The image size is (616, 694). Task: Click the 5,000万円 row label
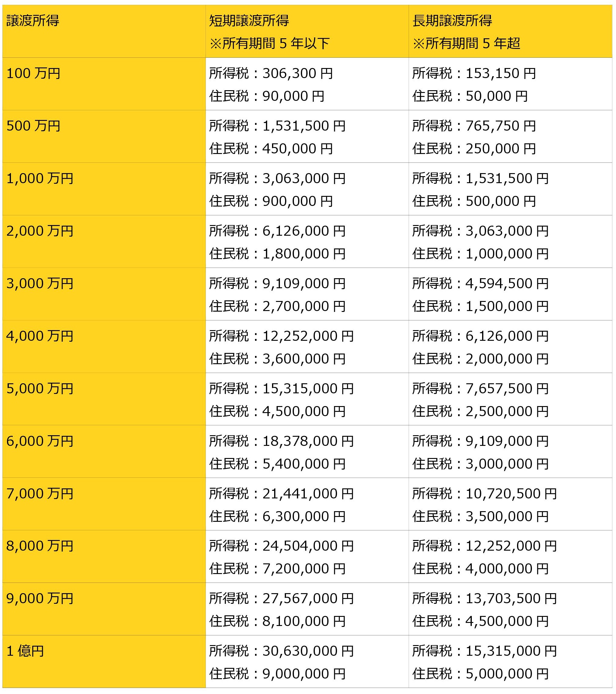(40, 389)
